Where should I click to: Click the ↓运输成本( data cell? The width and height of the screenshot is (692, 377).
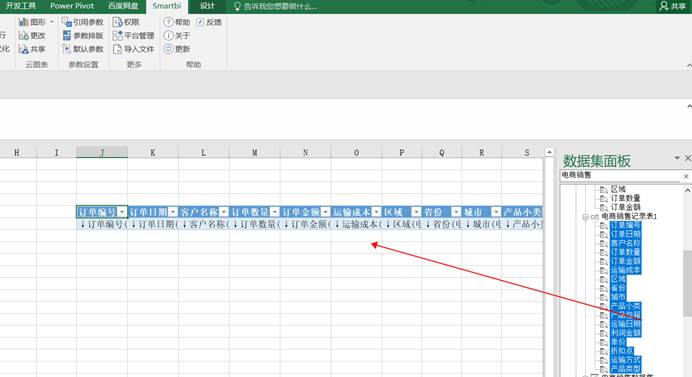pos(356,224)
